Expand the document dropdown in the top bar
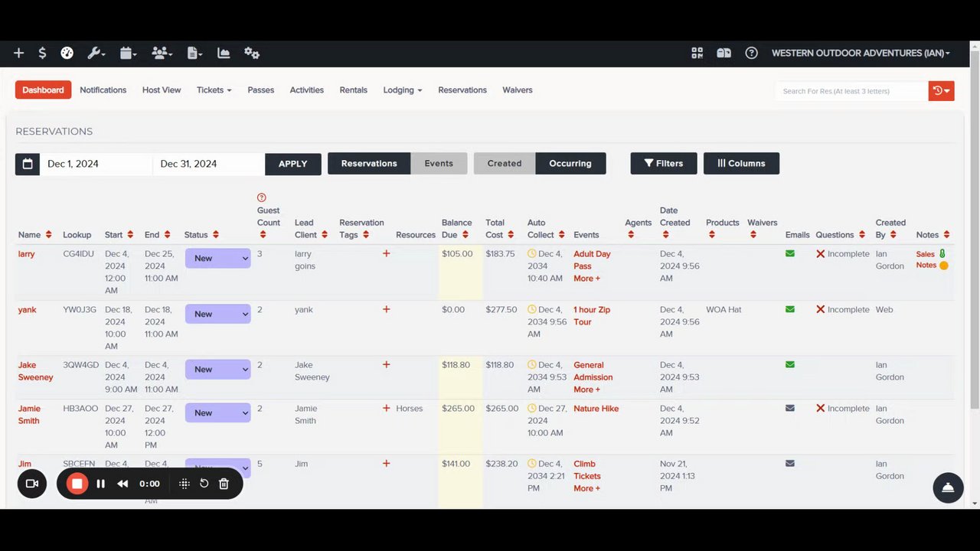The image size is (980, 551). point(194,53)
